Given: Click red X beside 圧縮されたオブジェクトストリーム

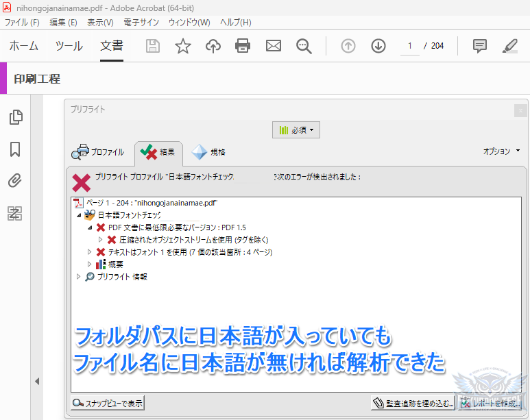Looking at the screenshot, I should [x=112, y=240].
